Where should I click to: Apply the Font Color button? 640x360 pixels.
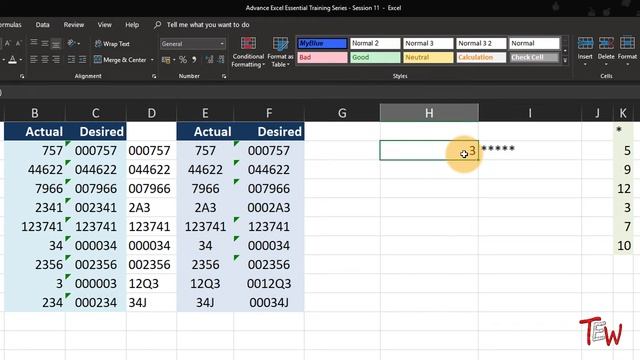(13, 60)
